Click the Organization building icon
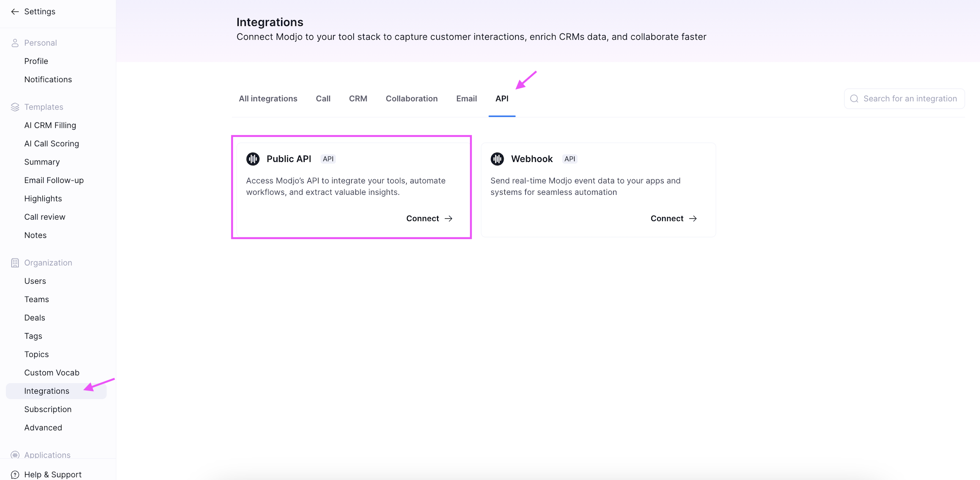The width and height of the screenshot is (980, 480). [x=15, y=263]
